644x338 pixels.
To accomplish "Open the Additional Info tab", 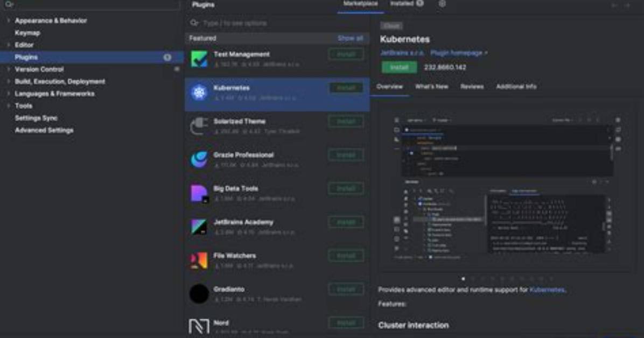I will coord(516,87).
